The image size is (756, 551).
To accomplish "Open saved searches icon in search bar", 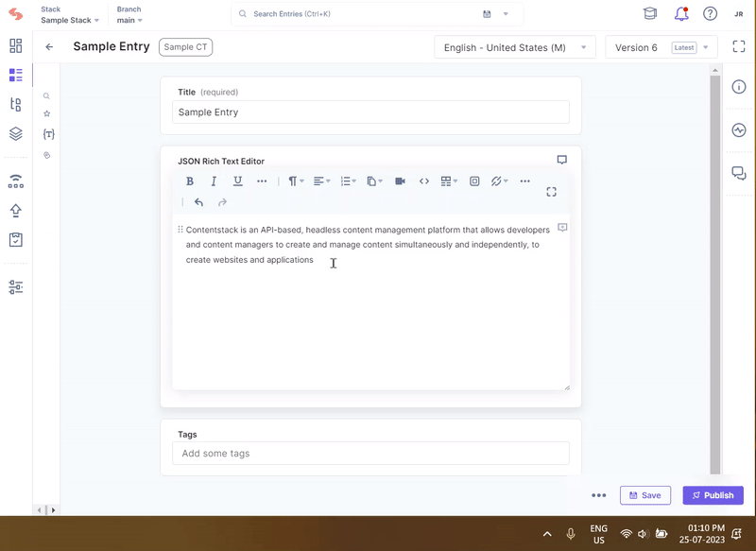I will tap(487, 14).
